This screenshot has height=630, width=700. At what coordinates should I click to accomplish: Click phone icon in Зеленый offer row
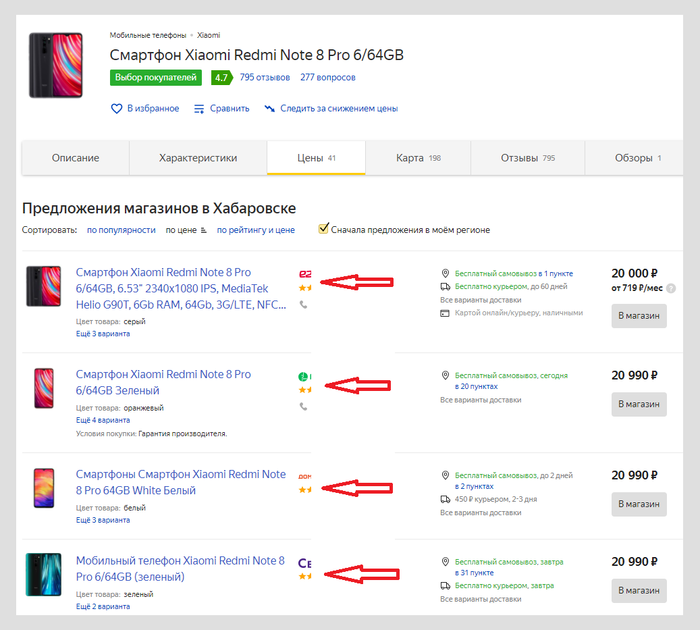pyautogui.click(x=304, y=407)
